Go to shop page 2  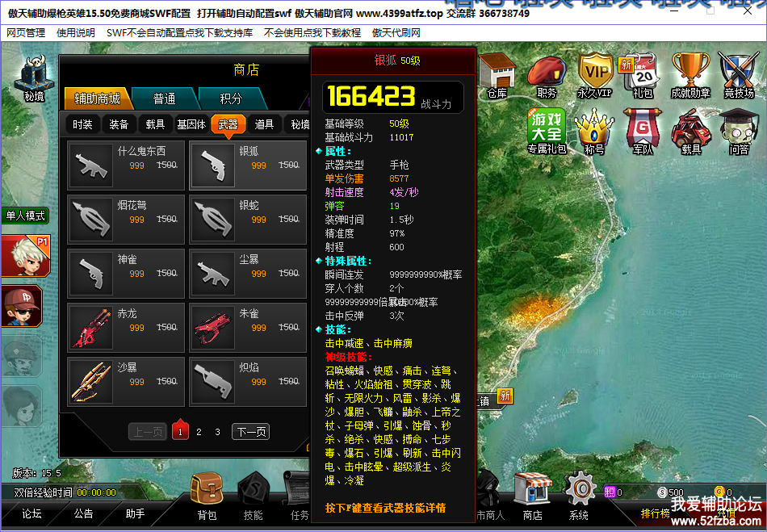coord(199,432)
